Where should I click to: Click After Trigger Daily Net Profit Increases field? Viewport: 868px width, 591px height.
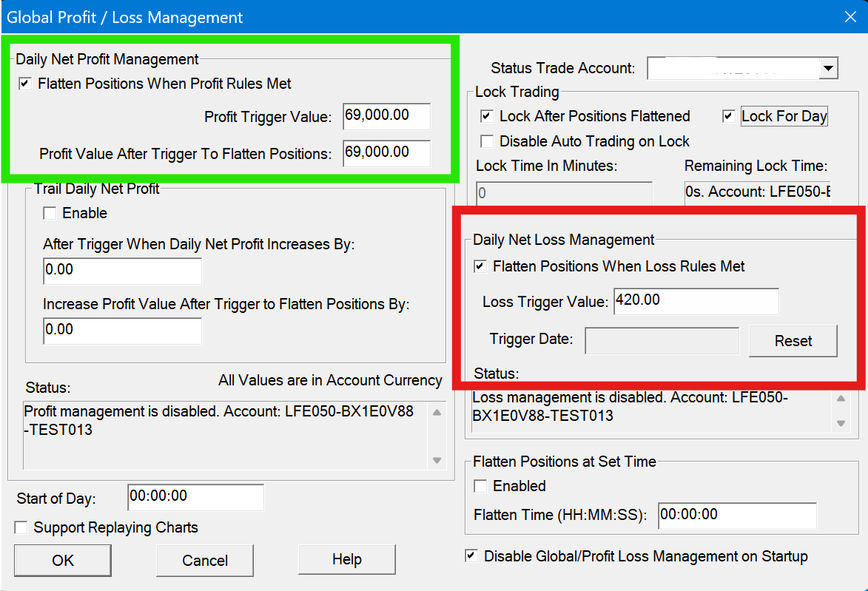tap(122, 271)
